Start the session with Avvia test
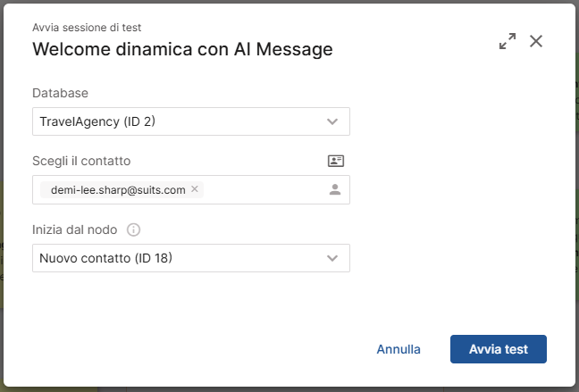The width and height of the screenshot is (579, 392). (498, 349)
